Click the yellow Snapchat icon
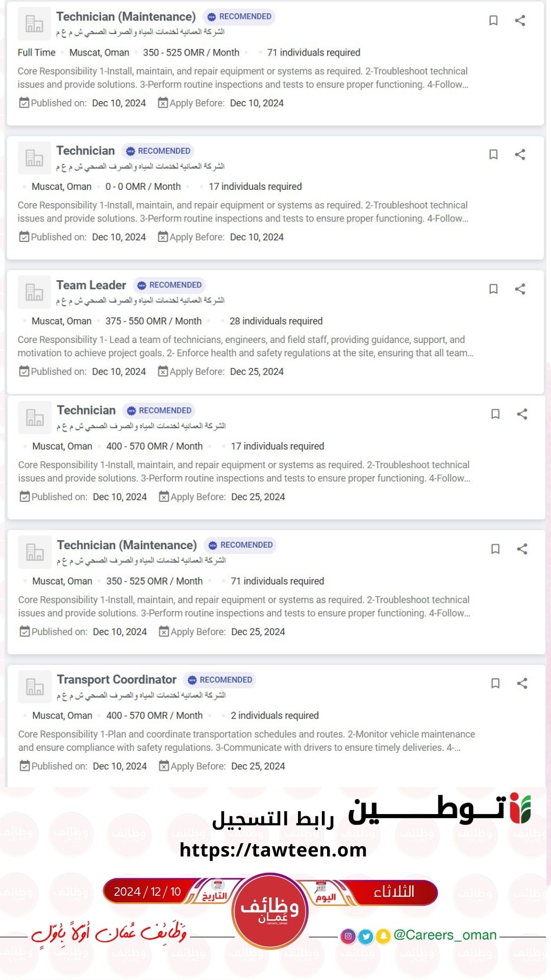The height and width of the screenshot is (980, 551). (x=383, y=936)
